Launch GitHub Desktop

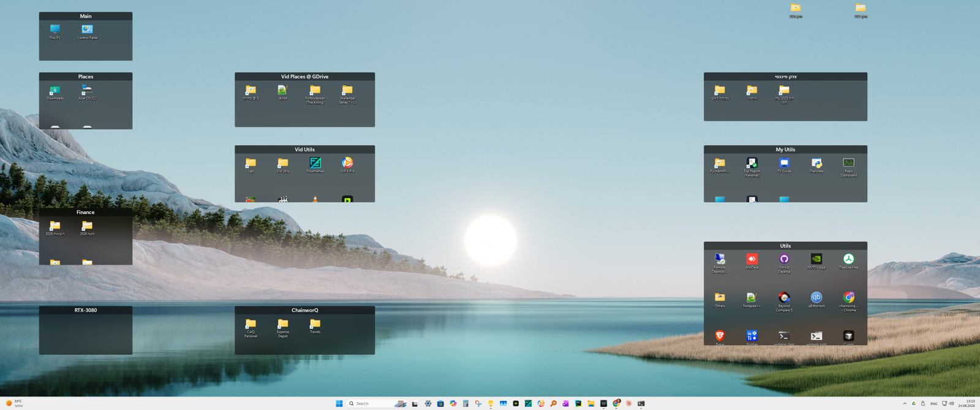click(x=784, y=263)
